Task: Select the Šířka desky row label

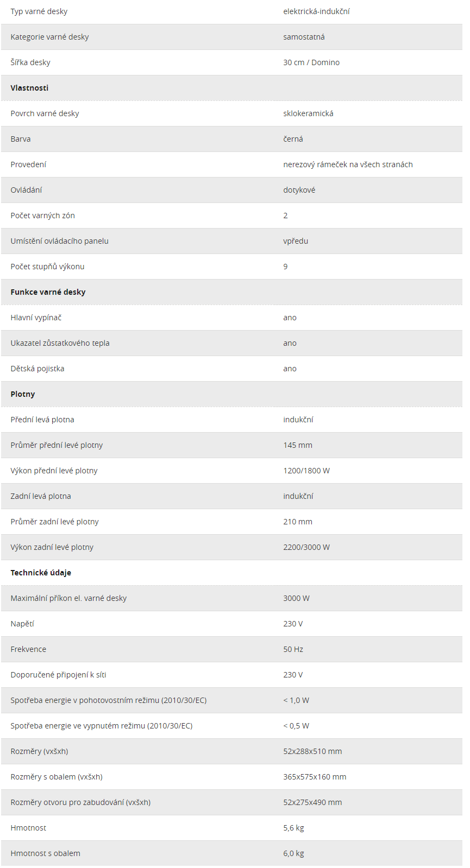Action: coord(30,62)
